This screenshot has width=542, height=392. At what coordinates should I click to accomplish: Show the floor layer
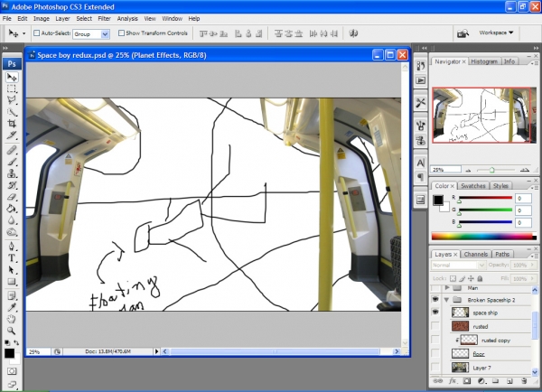click(435, 354)
